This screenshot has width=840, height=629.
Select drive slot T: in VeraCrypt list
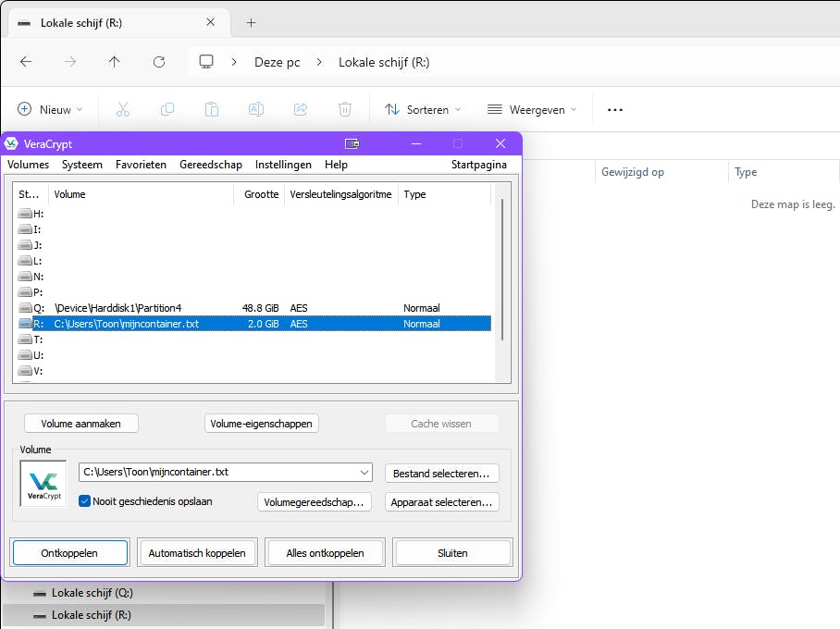(31, 339)
